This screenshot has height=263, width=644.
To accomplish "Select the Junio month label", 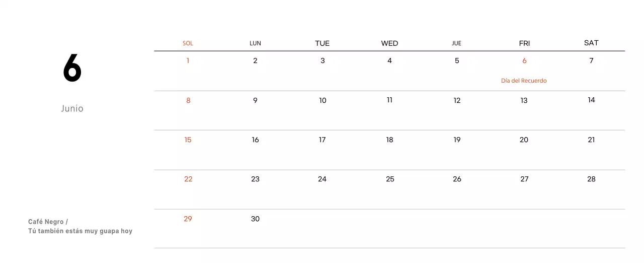I will 72,108.
